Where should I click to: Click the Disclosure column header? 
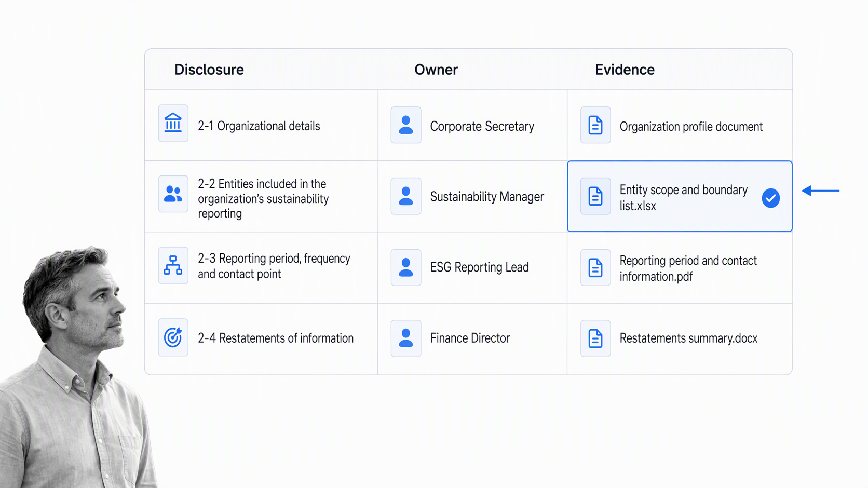209,70
